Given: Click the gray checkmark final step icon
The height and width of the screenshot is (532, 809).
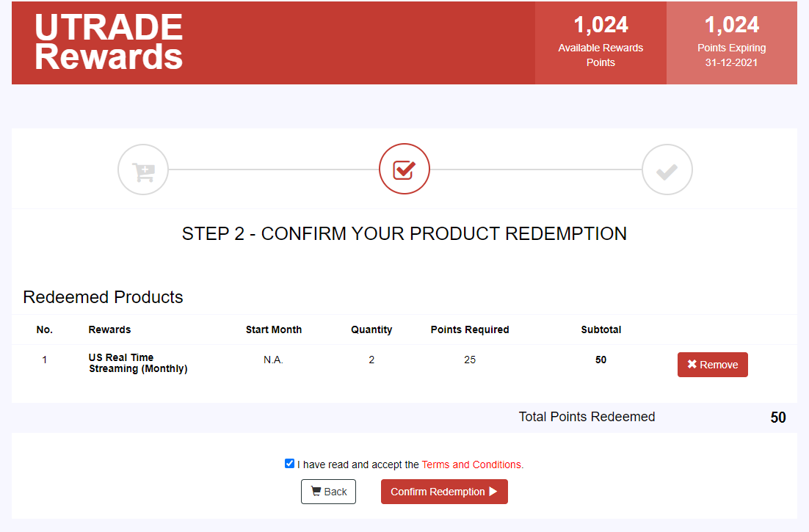Looking at the screenshot, I should tap(667, 170).
